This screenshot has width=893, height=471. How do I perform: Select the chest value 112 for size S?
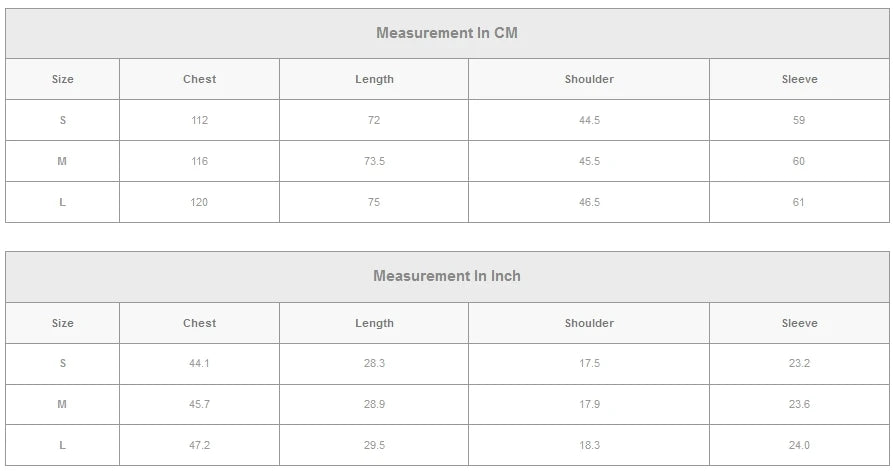point(199,120)
